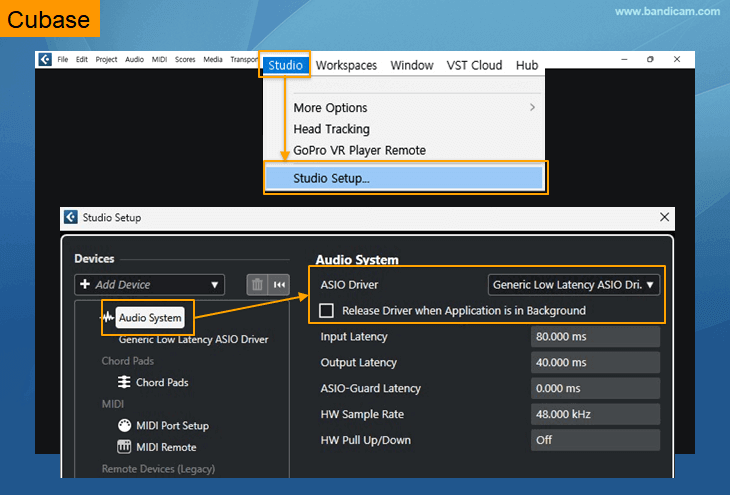The height and width of the screenshot is (495, 730).
Task: Enable Release Driver when Application in Background
Action: click(326, 311)
